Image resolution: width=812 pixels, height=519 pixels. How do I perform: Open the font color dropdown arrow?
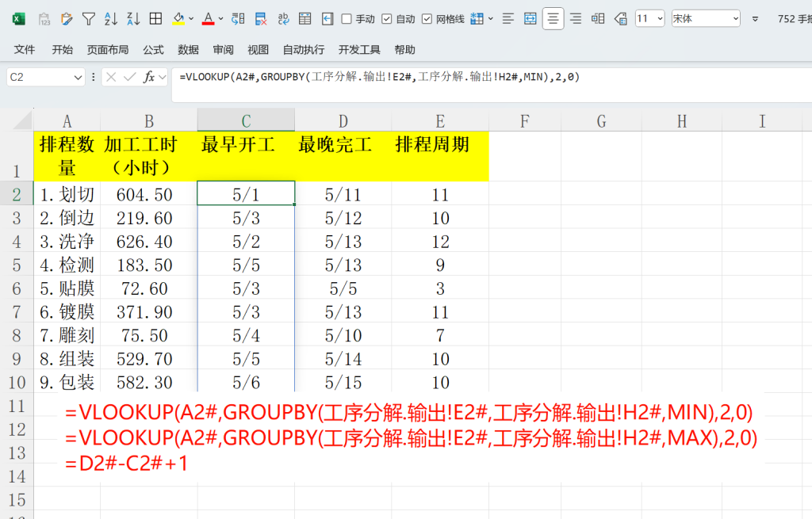point(220,19)
